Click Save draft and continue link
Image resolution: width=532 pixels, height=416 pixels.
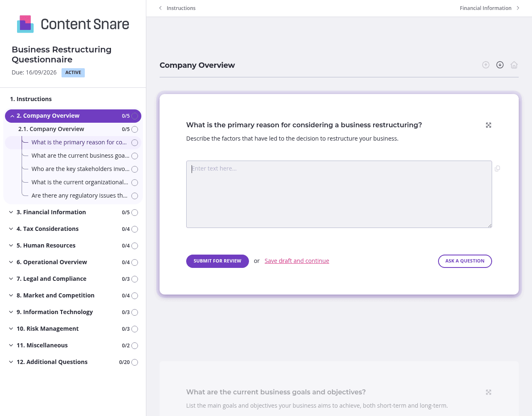coord(297,261)
